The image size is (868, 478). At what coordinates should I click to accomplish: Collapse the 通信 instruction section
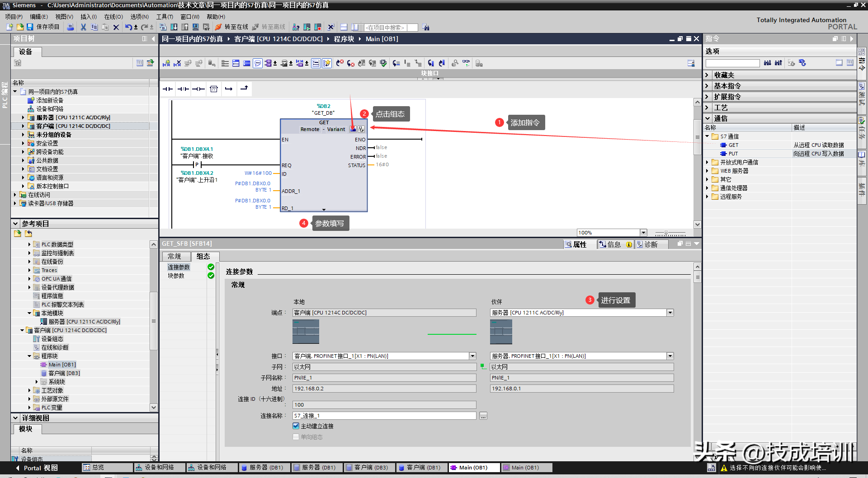708,118
